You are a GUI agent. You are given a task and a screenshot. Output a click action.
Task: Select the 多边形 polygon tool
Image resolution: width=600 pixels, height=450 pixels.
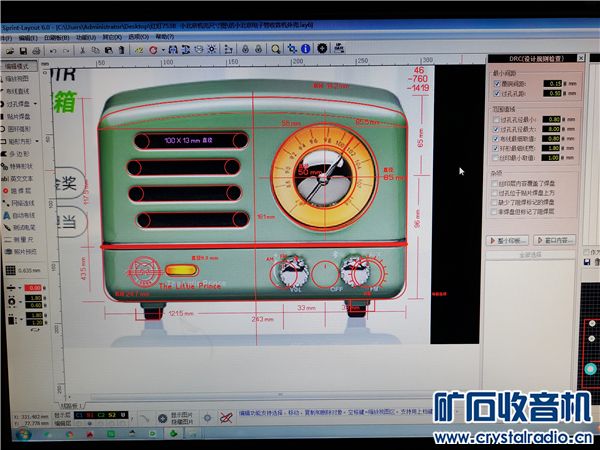coord(17,154)
